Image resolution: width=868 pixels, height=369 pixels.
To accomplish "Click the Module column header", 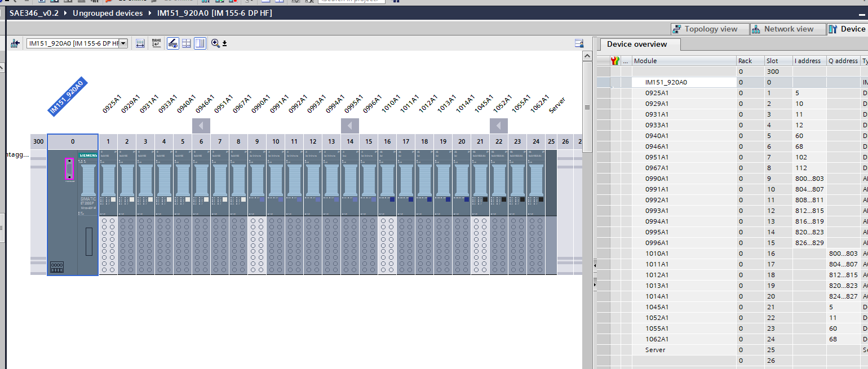I will click(x=684, y=61).
